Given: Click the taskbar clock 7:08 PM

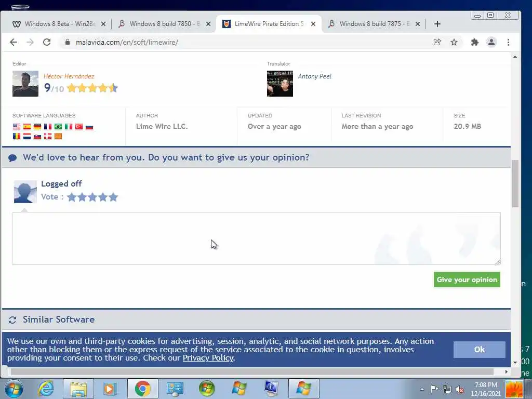Looking at the screenshot, I should click(486, 385).
